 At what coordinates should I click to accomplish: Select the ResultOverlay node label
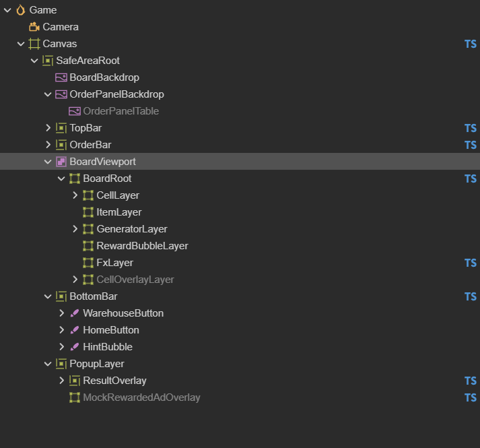115,381
